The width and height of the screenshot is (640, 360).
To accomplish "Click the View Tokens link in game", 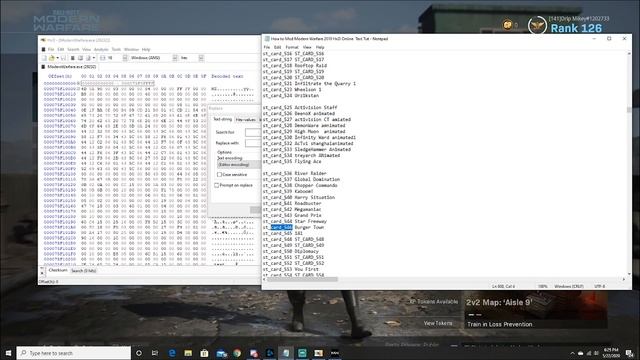I will 438,323.
